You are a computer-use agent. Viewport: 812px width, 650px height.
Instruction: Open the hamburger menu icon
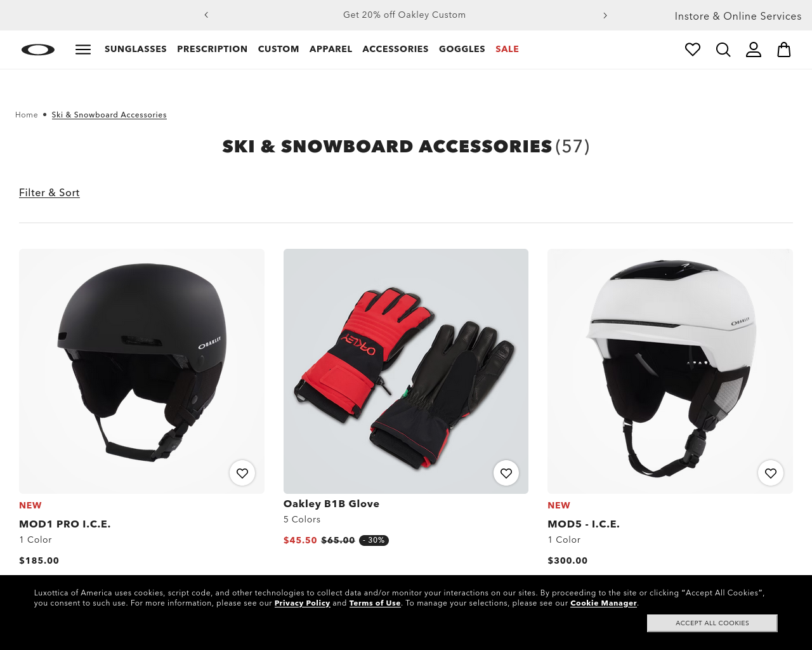tap(83, 50)
